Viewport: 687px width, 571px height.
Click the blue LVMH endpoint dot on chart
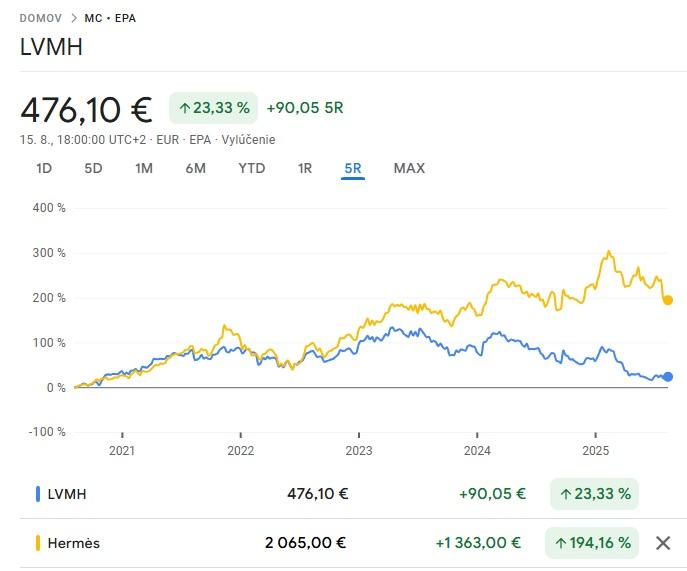(x=668, y=377)
